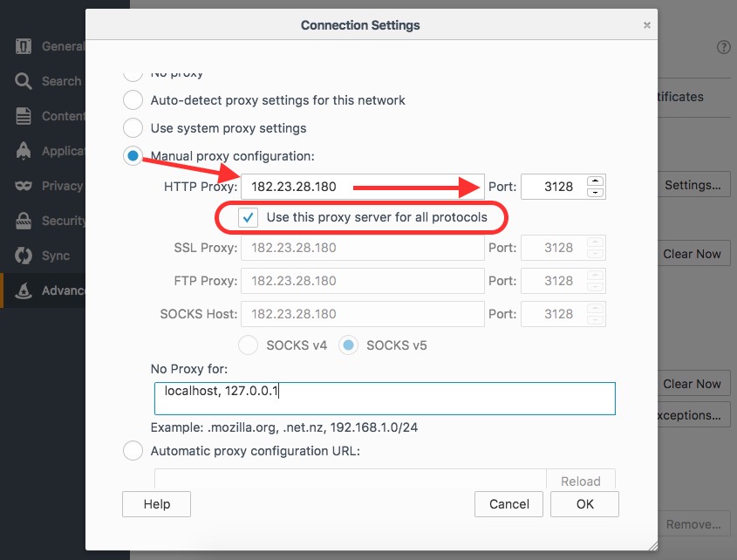Screen dimensions: 737x560
Task: Click the HTTP Proxy address field
Action: [362, 187]
